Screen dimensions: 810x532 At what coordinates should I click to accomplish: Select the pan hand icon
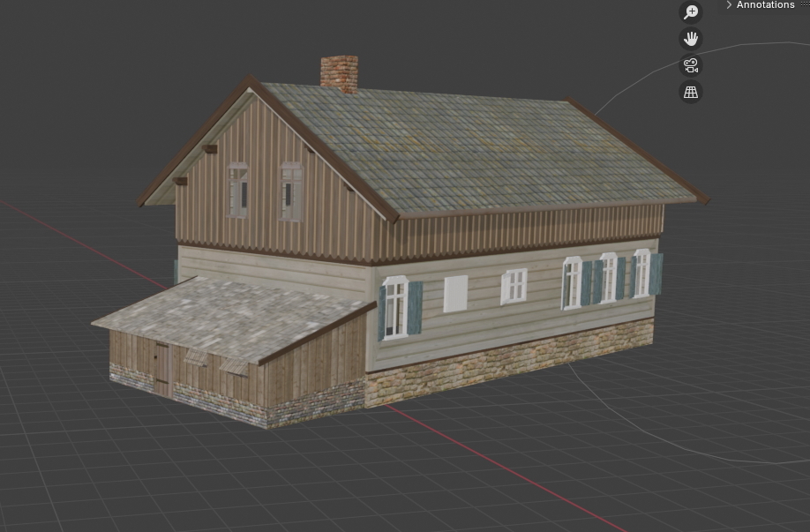click(691, 39)
